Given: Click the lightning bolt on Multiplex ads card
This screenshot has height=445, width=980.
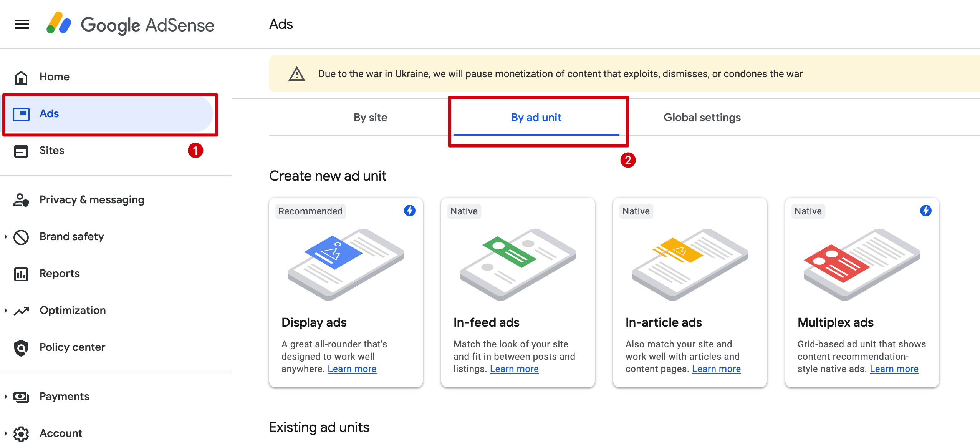Looking at the screenshot, I should tap(925, 211).
